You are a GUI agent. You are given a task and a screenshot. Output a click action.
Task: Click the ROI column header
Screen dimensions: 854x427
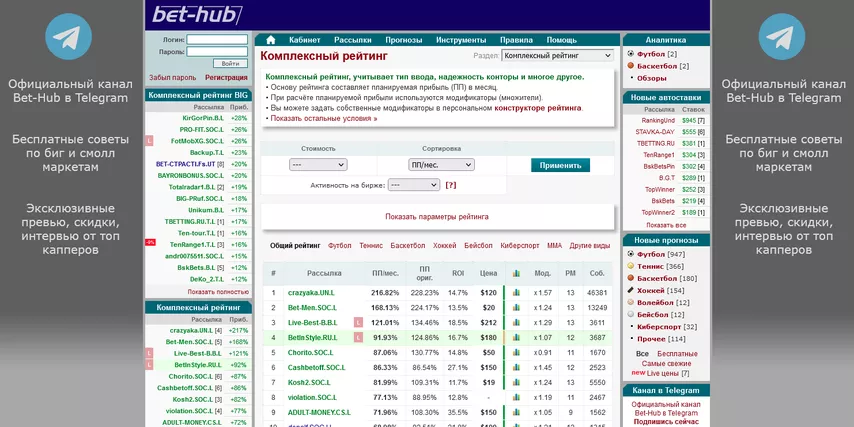tap(458, 273)
